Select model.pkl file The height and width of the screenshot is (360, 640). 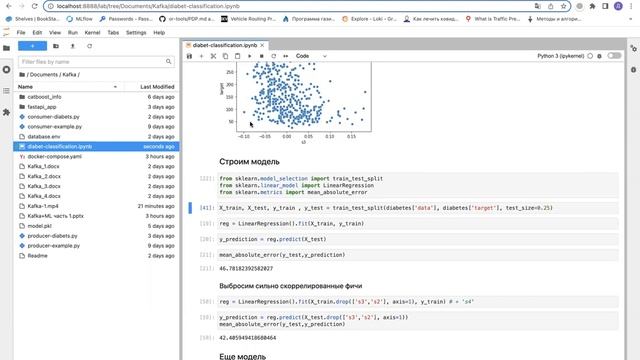click(96, 226)
